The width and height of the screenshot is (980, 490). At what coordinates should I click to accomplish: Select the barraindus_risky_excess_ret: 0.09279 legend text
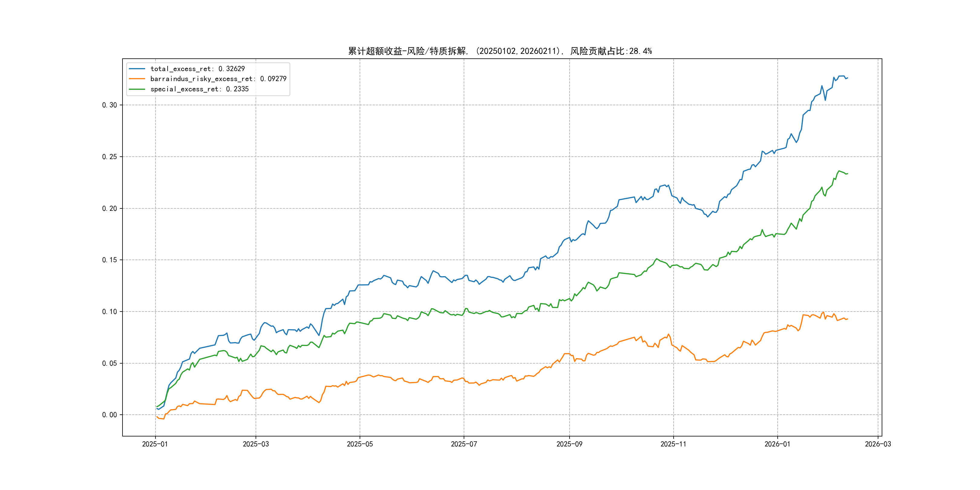pyautogui.click(x=218, y=79)
